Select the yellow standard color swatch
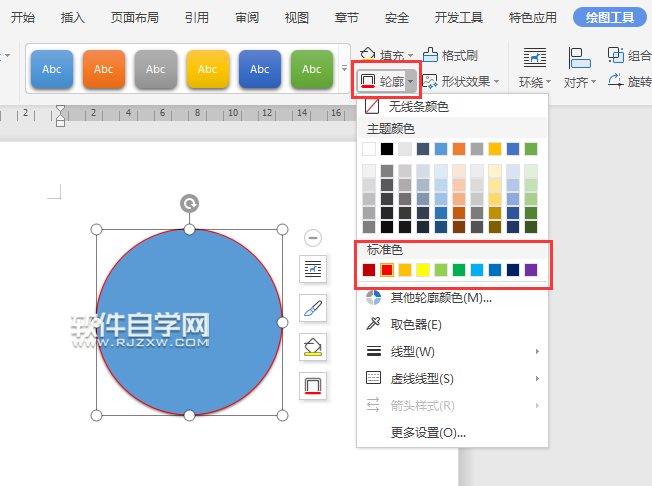This screenshot has height=486, width=652. pos(423,270)
